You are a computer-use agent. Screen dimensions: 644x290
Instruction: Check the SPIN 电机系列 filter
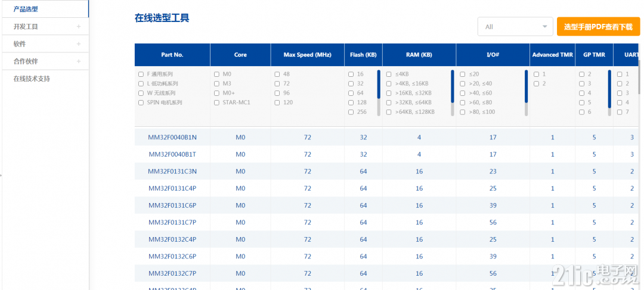click(x=141, y=102)
